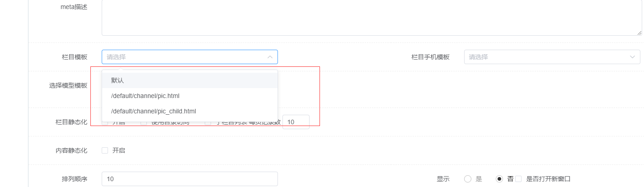Click the 栏目模板 dropdown collapse arrow
The image size is (644, 187).
[x=270, y=57]
